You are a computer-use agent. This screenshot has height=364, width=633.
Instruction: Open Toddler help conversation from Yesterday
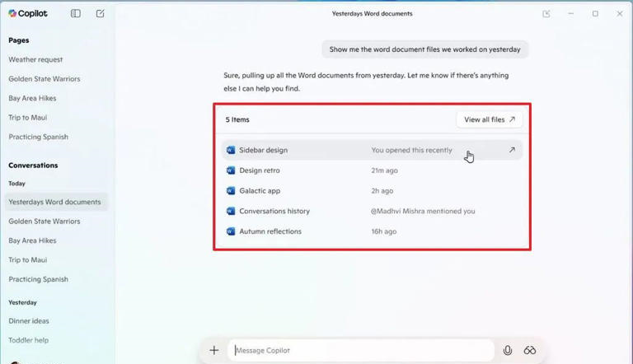click(28, 340)
